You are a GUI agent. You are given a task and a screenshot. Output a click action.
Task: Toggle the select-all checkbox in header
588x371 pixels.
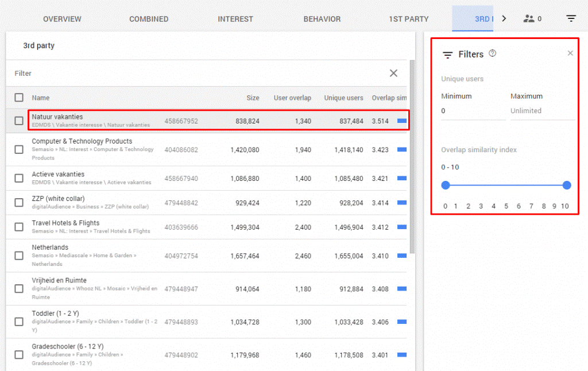pos(19,98)
